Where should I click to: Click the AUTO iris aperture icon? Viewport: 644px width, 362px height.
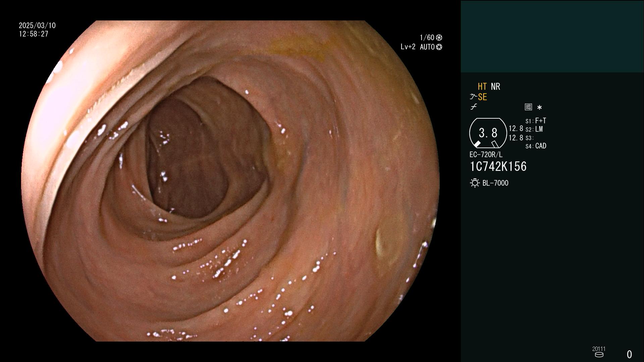[x=439, y=47]
